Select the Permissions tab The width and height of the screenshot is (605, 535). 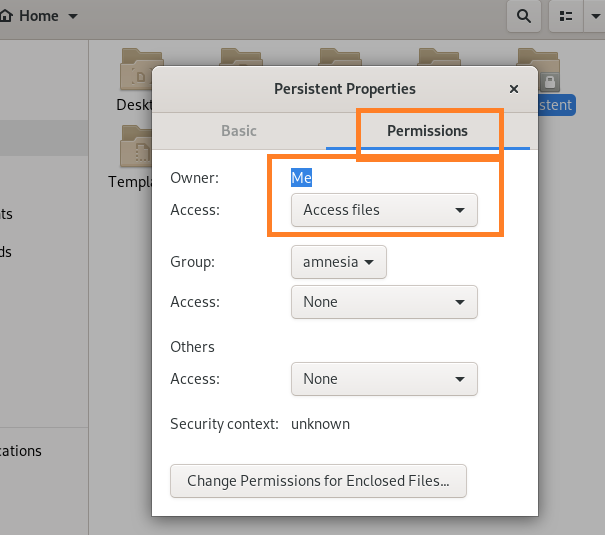(427, 131)
